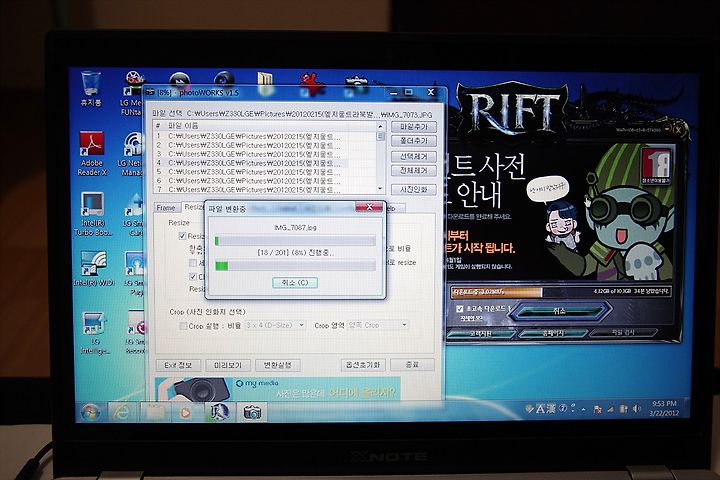The height and width of the screenshot is (480, 720).
Task: Click the RIFT launcher 취소 cancel button
Action: [x=559, y=311]
